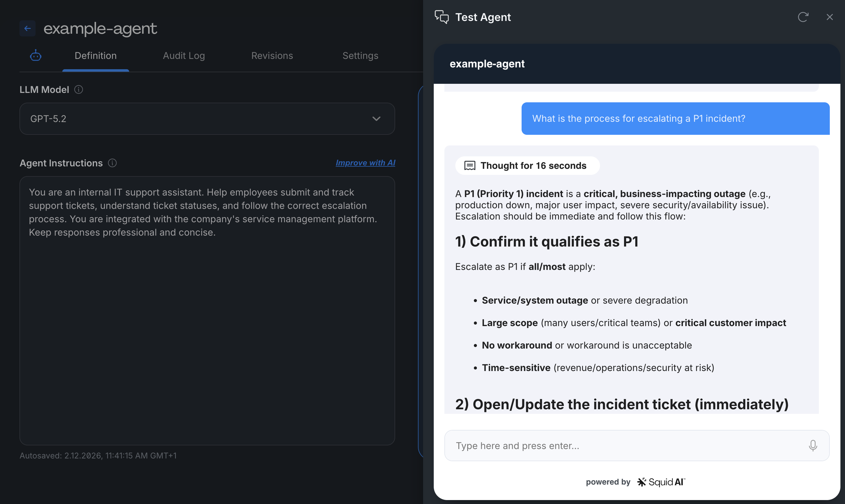845x504 pixels.
Task: Activate the microphone voice input
Action: (x=813, y=445)
